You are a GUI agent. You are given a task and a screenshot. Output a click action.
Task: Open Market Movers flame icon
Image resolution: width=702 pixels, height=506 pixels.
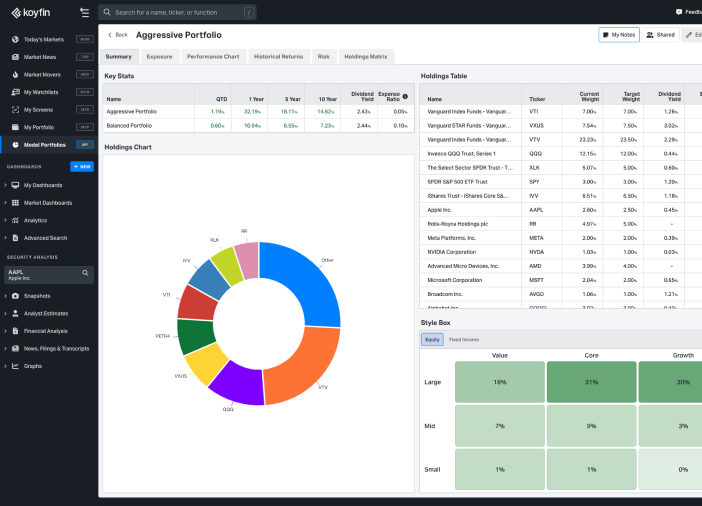15,74
